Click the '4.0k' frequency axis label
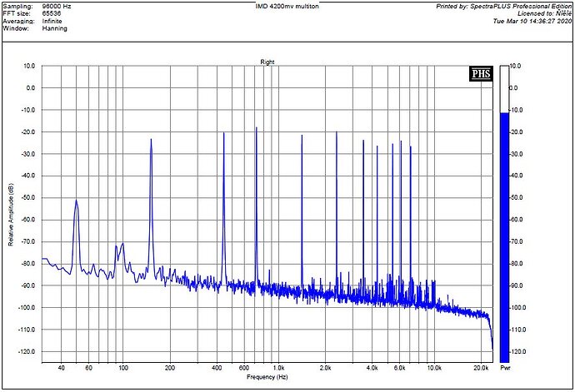The image size is (575, 392). [372, 368]
